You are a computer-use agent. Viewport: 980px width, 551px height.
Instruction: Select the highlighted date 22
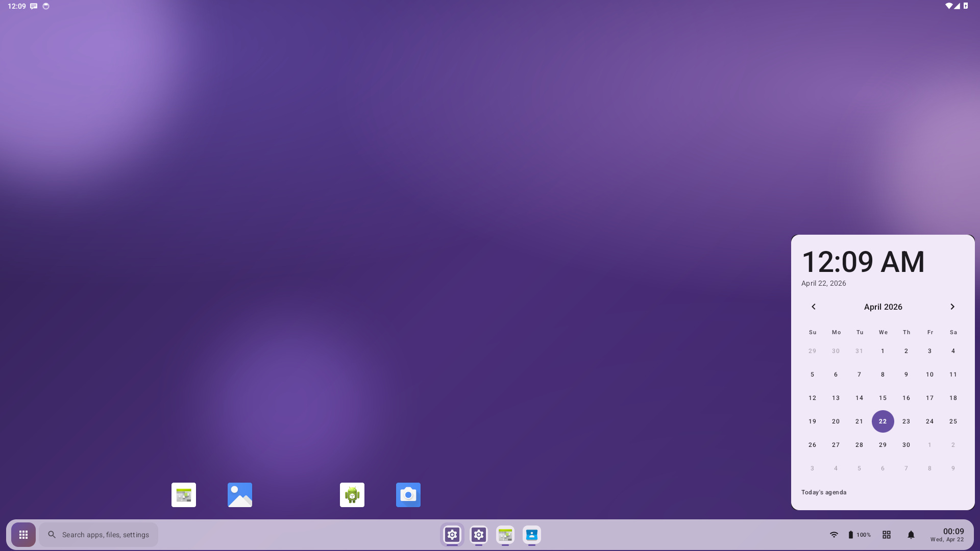[883, 421]
